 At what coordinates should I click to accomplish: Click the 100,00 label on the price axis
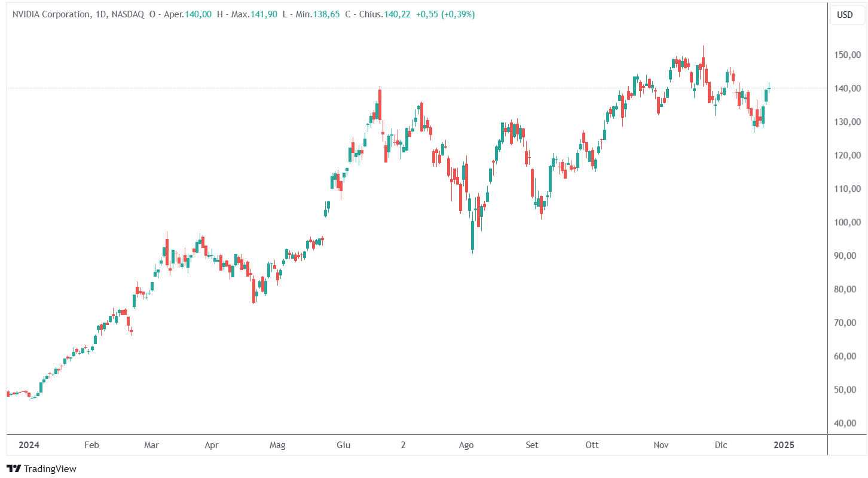click(x=848, y=222)
